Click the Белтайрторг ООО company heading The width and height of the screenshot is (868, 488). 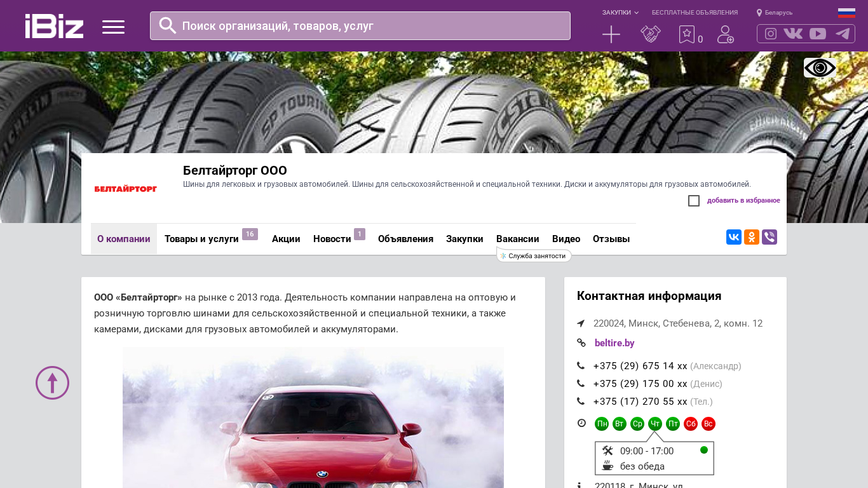click(235, 170)
